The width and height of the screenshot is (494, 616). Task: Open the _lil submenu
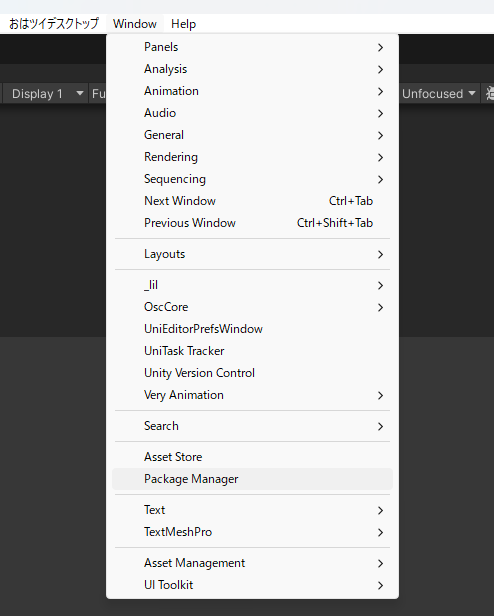[252, 285]
